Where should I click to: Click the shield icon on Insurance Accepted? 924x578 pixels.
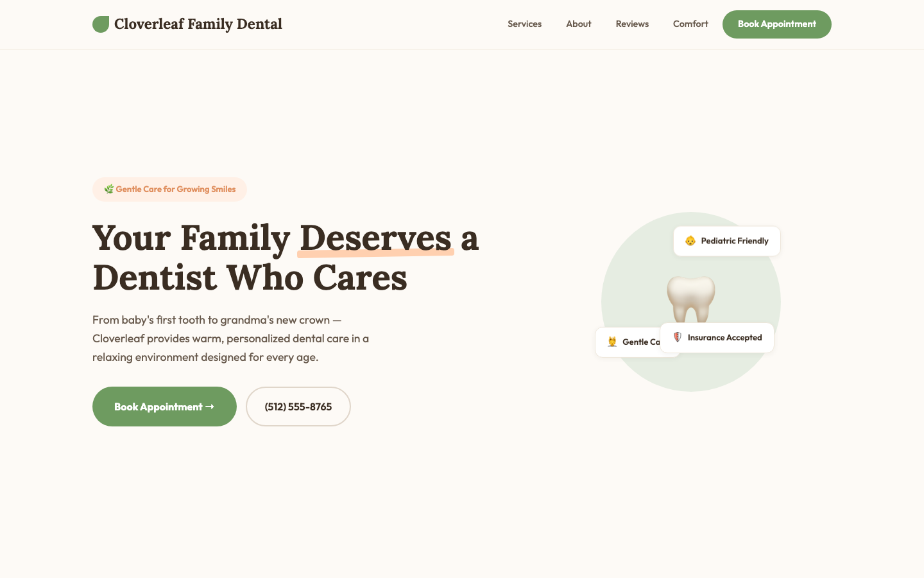pos(678,337)
